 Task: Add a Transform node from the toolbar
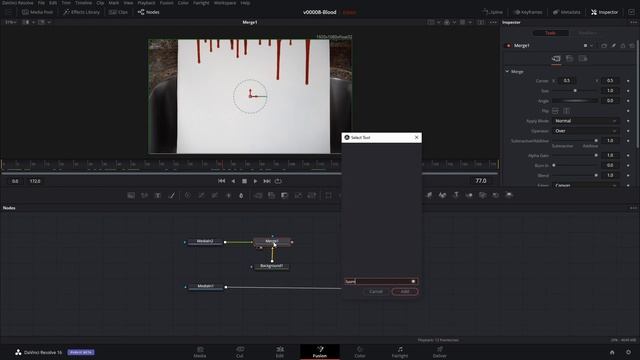coord(312,196)
